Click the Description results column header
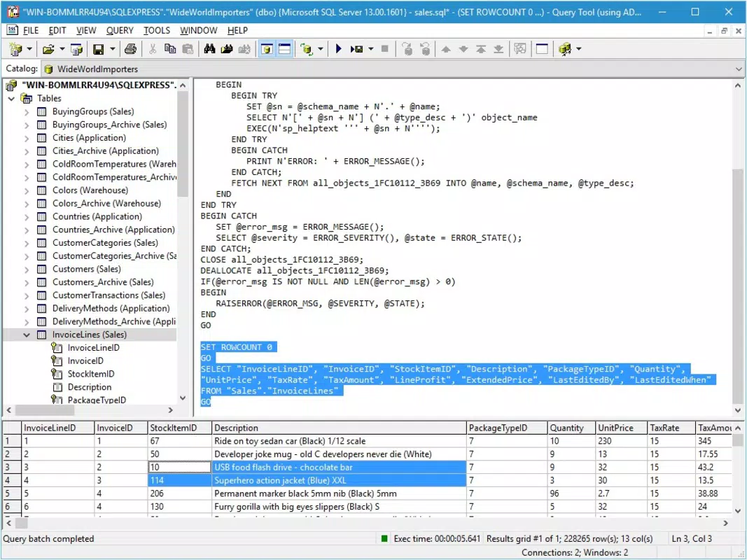Viewport: 747px width, 560px height. click(339, 428)
